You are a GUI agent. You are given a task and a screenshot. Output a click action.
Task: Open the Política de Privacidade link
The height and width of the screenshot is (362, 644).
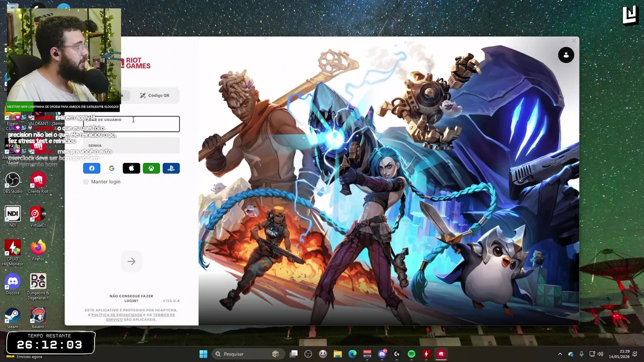[x=117, y=315]
